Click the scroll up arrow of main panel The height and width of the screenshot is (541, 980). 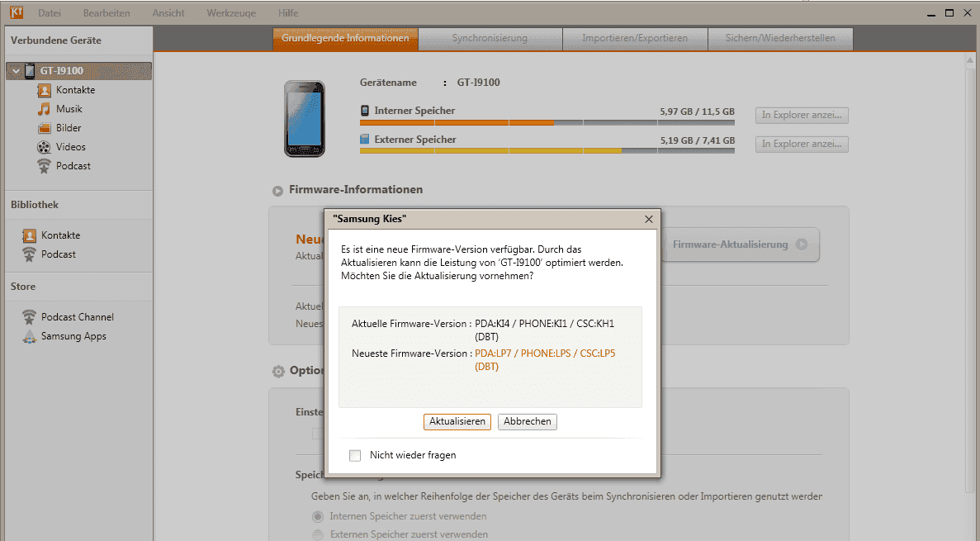970,60
